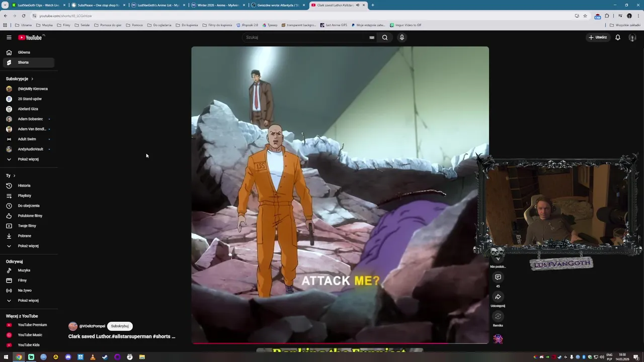Open the AndyAudioVault channel
644x362 pixels.
tap(29, 149)
